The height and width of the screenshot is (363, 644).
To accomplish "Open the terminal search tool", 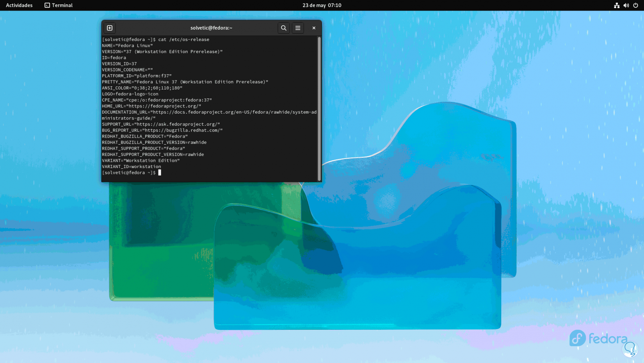I will [284, 28].
